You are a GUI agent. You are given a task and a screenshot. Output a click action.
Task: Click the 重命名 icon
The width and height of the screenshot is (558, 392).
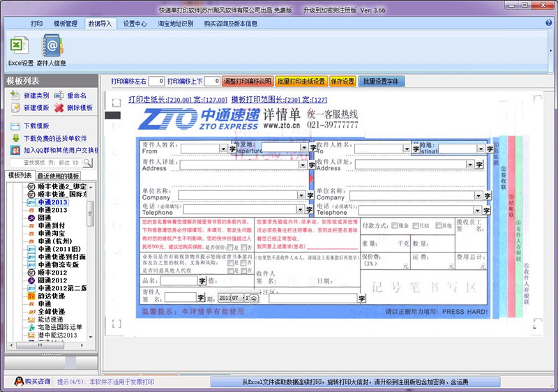click(x=59, y=96)
